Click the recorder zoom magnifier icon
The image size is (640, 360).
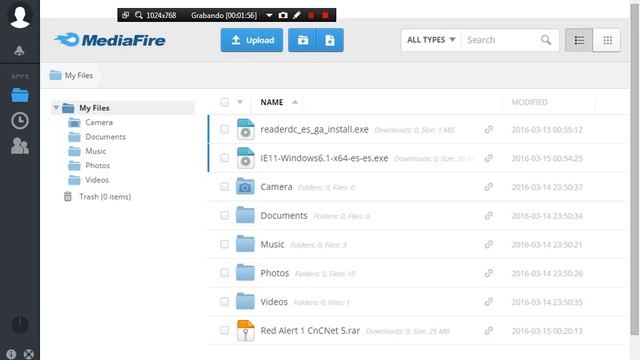coord(139,16)
